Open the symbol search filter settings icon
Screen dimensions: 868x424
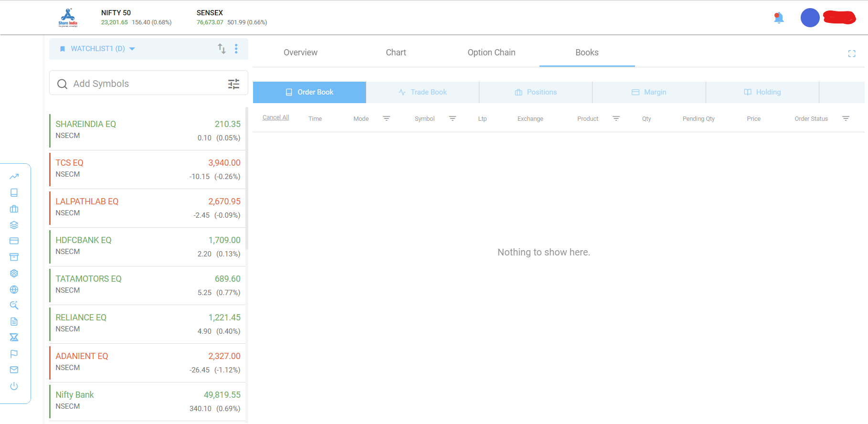pyautogui.click(x=233, y=84)
